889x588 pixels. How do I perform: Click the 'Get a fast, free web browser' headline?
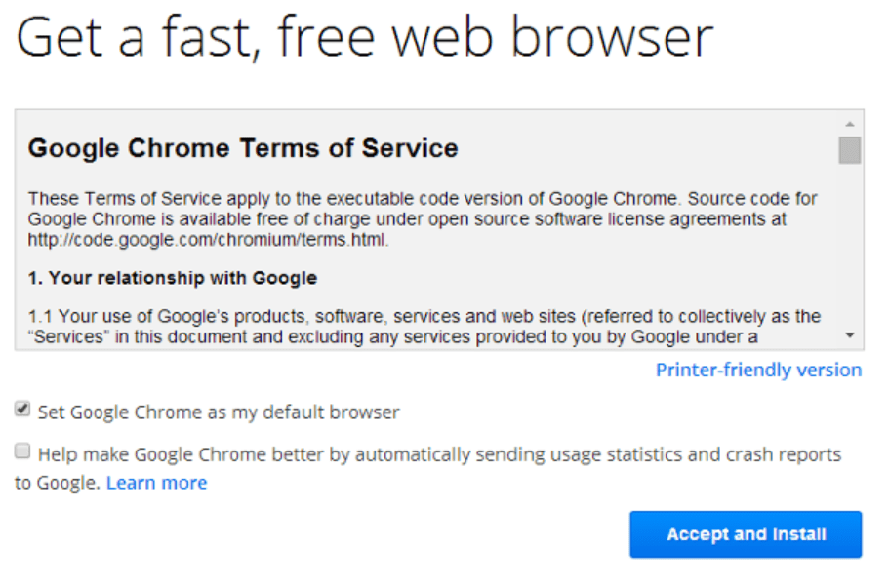365,37
